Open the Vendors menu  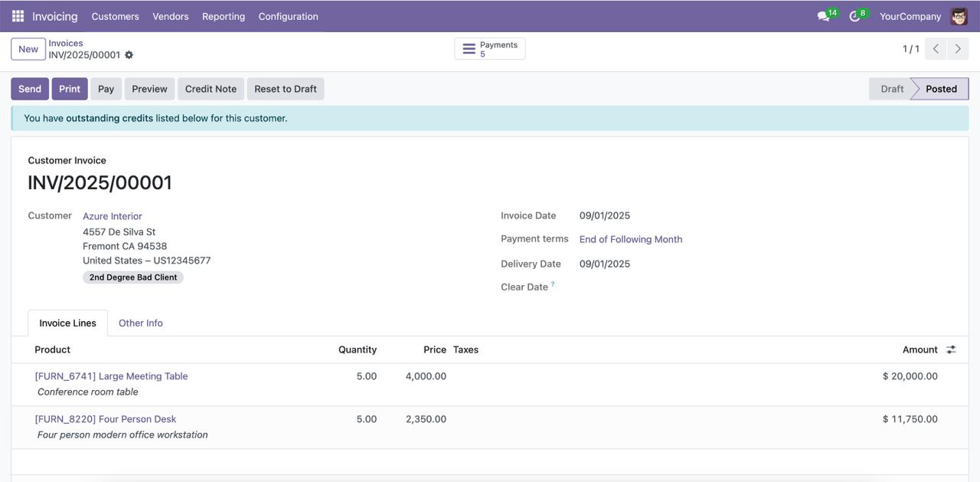tap(171, 16)
